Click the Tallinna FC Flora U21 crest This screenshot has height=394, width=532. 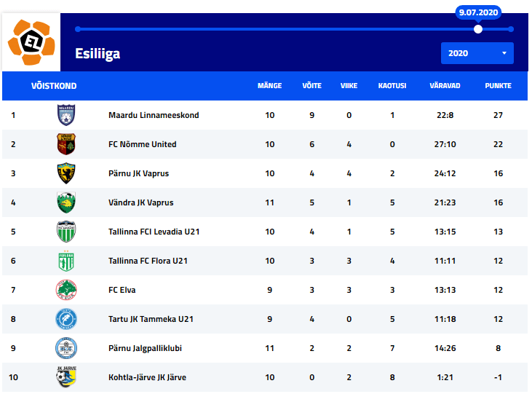tap(66, 261)
